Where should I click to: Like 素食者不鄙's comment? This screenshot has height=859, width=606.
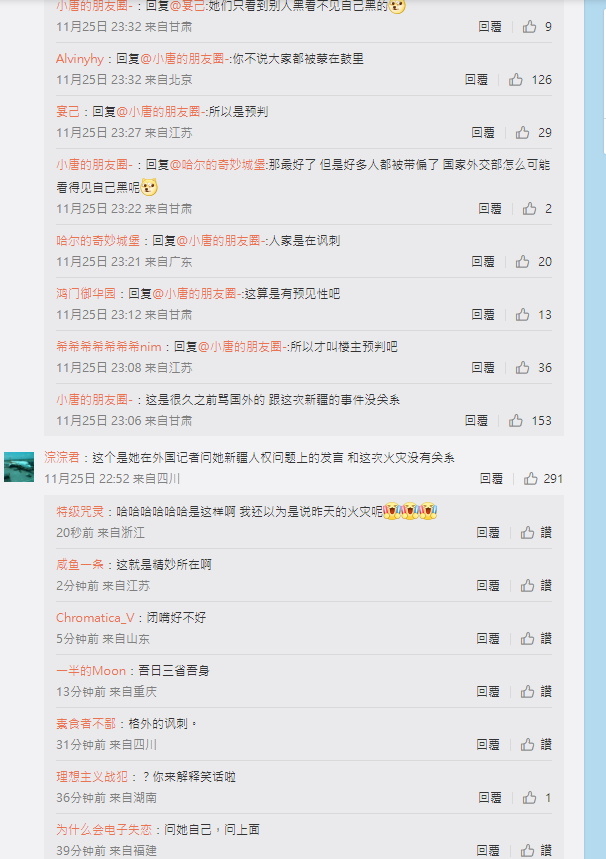(x=527, y=745)
